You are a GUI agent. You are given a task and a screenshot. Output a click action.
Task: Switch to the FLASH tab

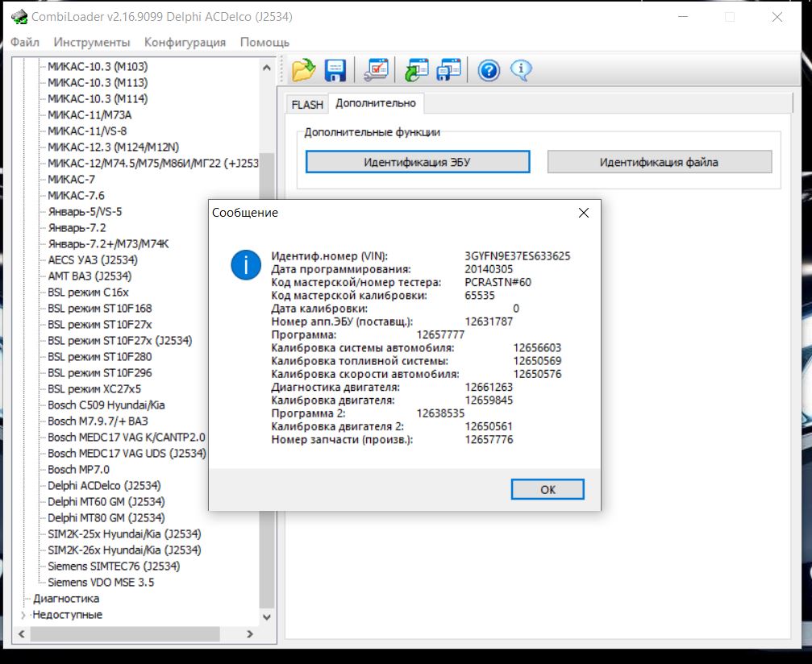click(306, 104)
